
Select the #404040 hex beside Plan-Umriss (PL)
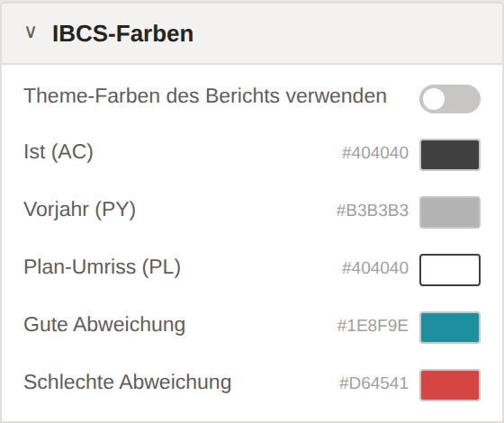pyautogui.click(x=375, y=268)
